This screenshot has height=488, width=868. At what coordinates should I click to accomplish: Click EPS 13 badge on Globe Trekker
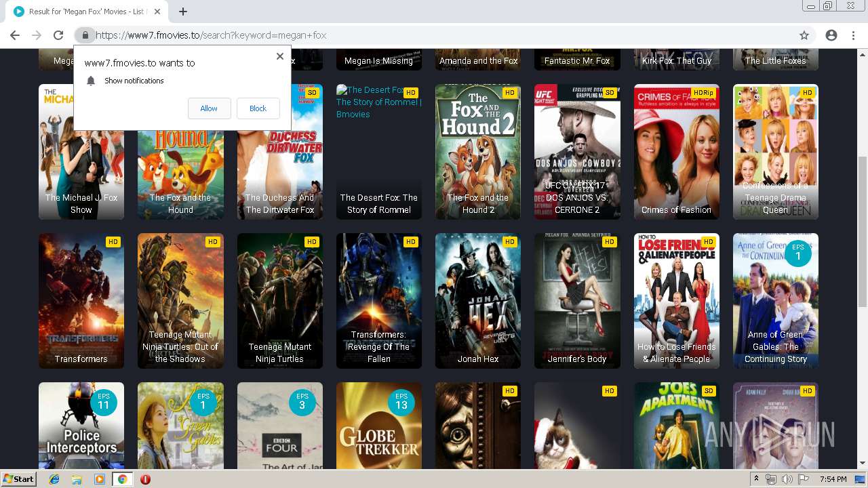[x=401, y=402]
